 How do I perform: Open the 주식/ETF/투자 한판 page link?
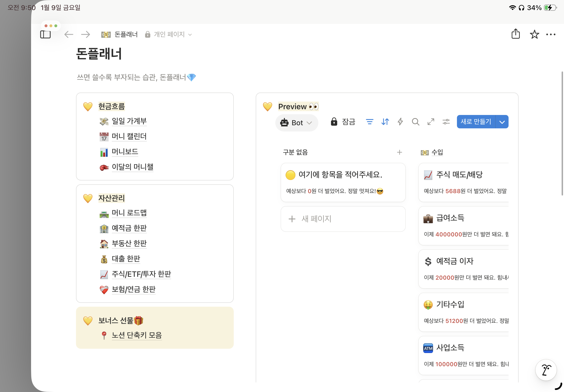(141, 274)
